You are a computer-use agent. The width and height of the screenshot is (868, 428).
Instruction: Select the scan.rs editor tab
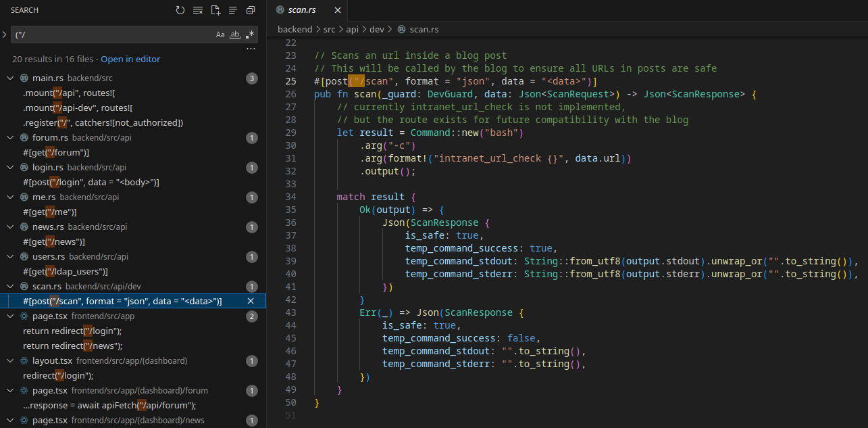click(x=308, y=10)
